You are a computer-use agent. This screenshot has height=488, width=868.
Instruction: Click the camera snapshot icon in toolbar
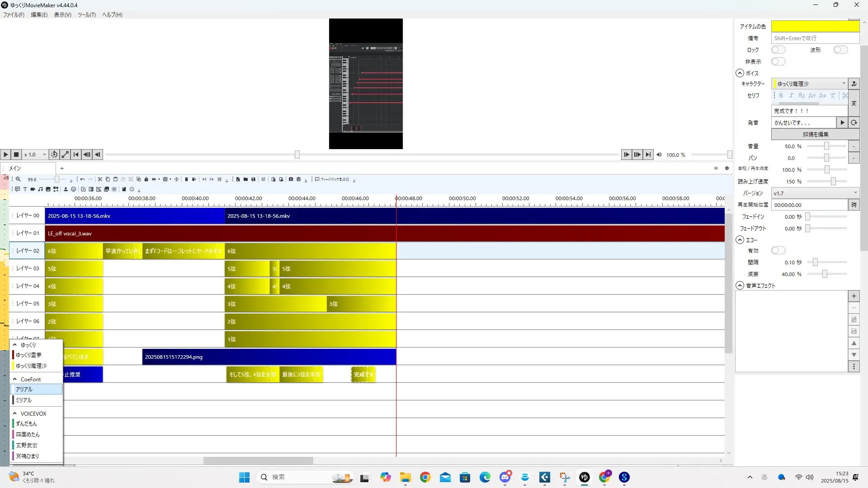pos(291,179)
